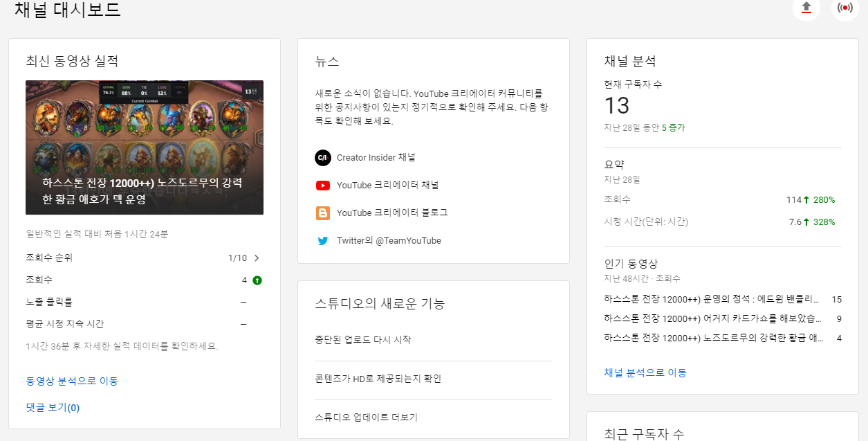Open 채널 분석으로 이동 link

[645, 372]
